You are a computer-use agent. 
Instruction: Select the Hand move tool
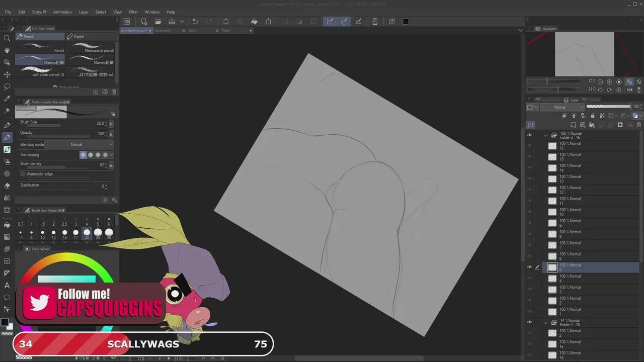tap(7, 50)
